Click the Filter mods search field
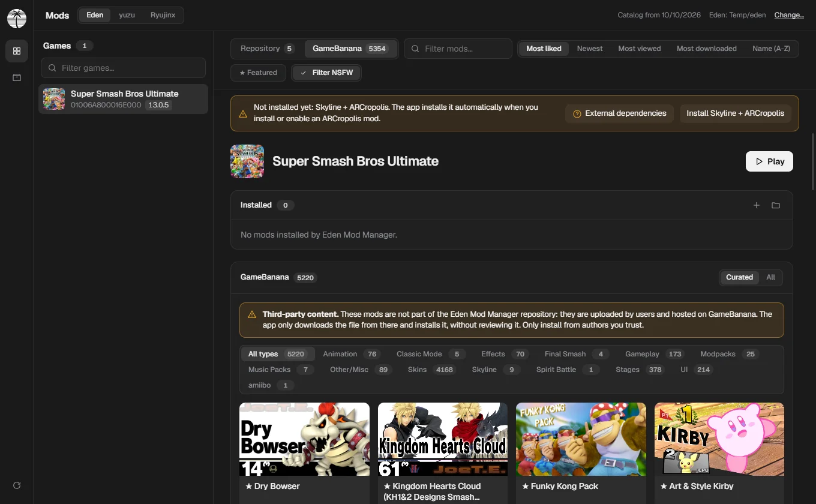 click(x=458, y=49)
